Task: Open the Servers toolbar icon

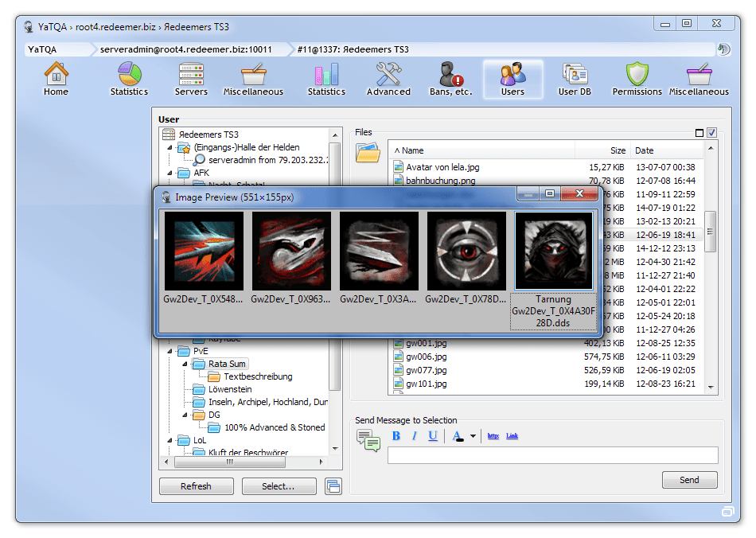Action: click(191, 80)
